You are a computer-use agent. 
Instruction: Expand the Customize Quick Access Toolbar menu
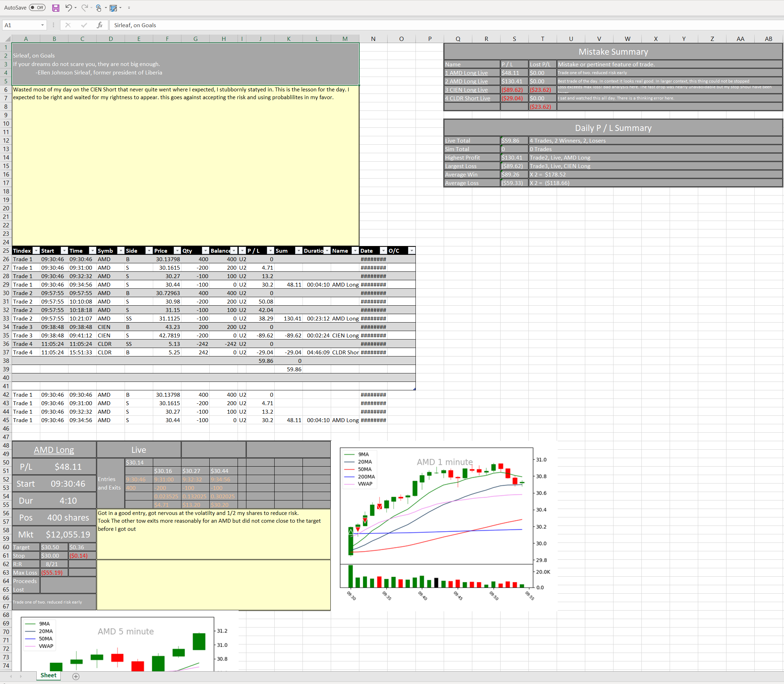pyautogui.click(x=129, y=8)
